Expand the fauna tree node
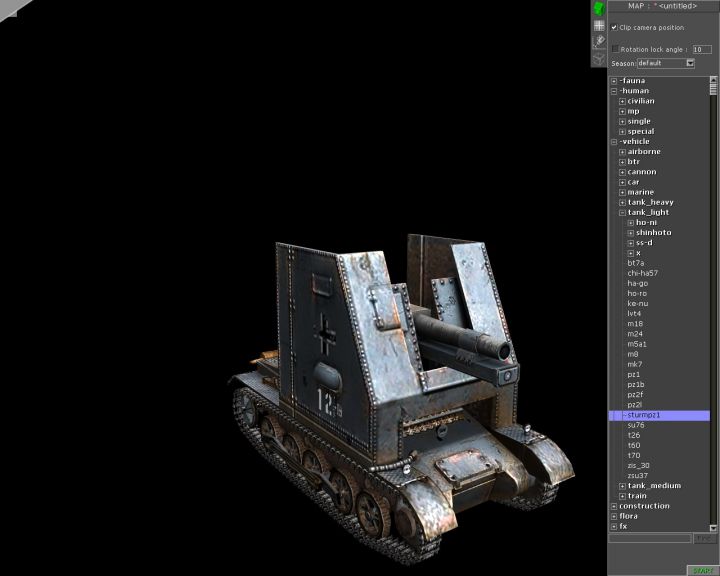Image resolution: width=720 pixels, height=576 pixels. click(x=614, y=81)
